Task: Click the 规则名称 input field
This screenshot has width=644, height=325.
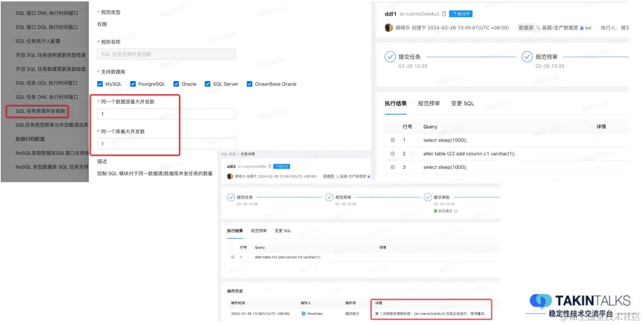Action: click(167, 54)
